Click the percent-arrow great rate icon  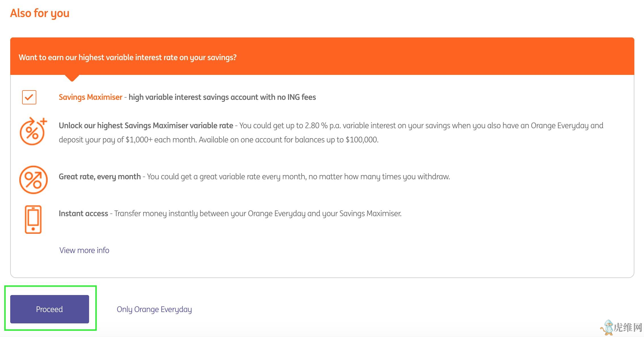pos(33,180)
